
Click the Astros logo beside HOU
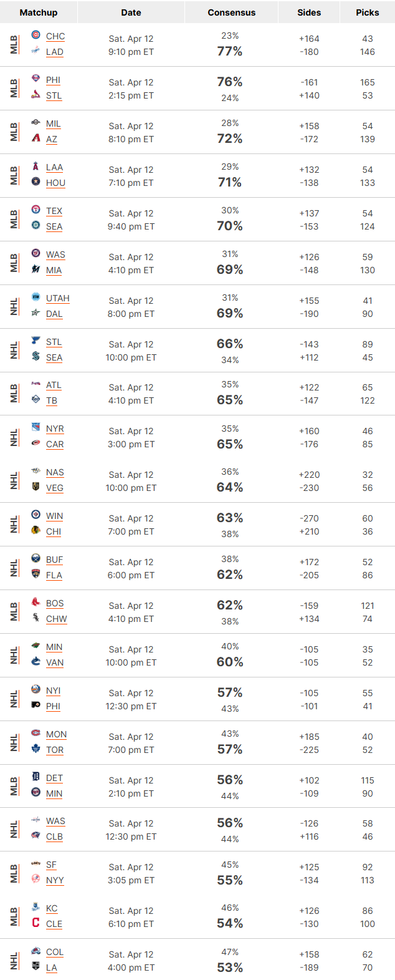36,182
